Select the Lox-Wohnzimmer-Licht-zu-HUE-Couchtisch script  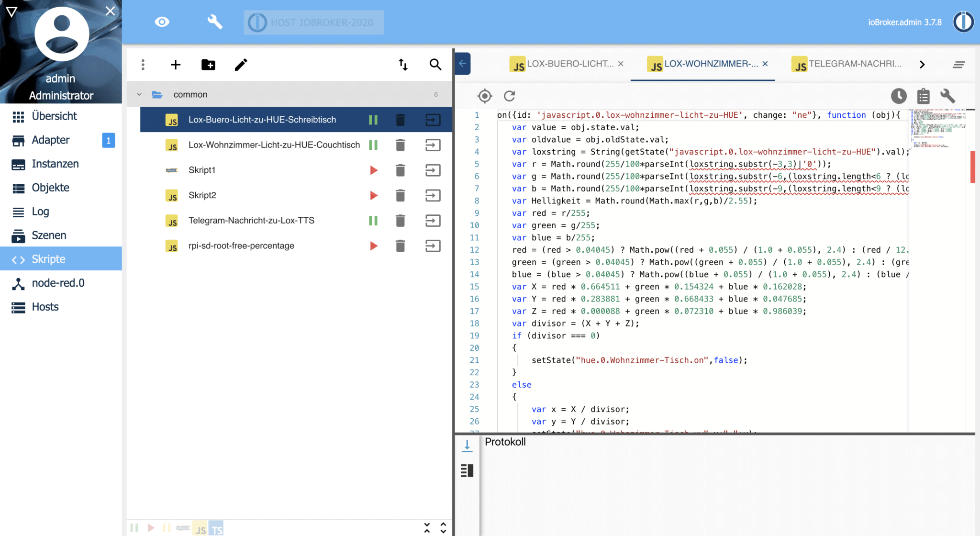[274, 145]
